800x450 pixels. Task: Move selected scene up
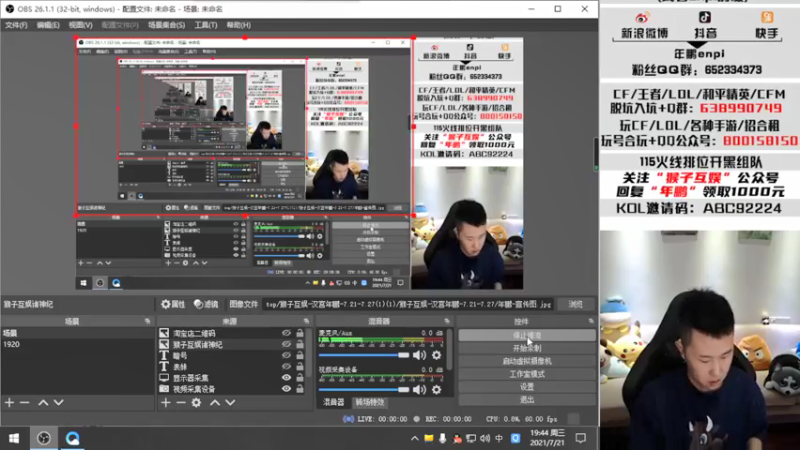pyautogui.click(x=43, y=403)
